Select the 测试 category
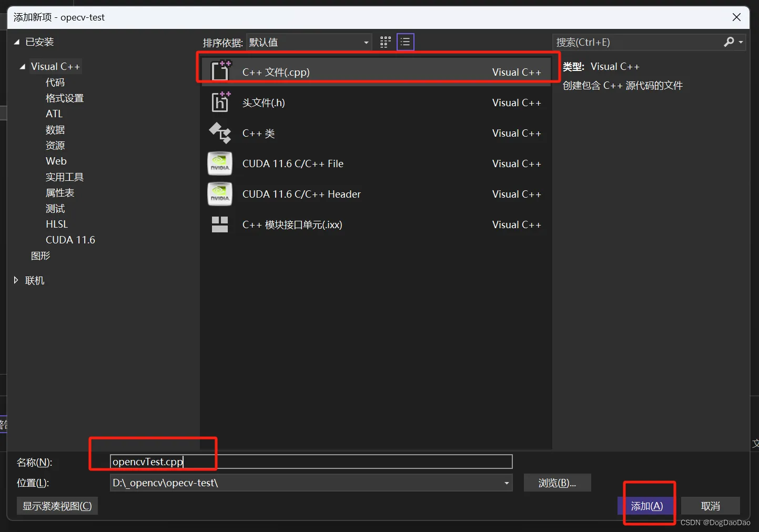The width and height of the screenshot is (759, 532). click(x=55, y=209)
